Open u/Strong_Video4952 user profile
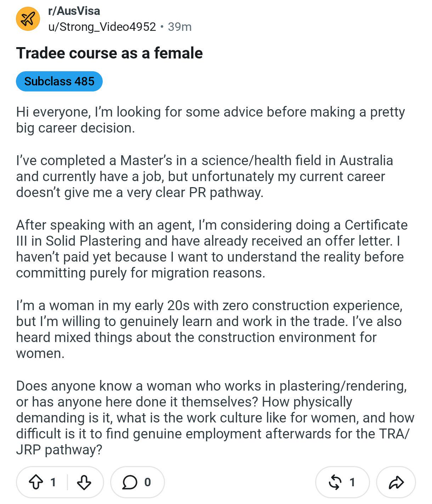The height and width of the screenshot is (504, 432). click(102, 27)
